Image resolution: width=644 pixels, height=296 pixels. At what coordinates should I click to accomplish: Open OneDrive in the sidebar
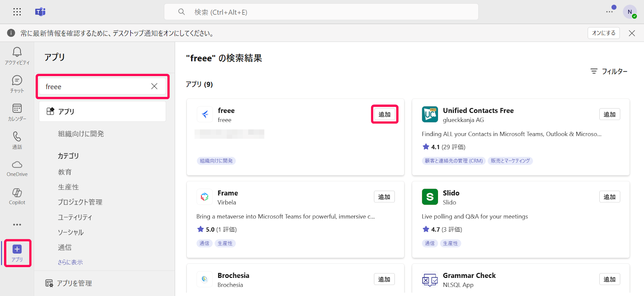(17, 169)
